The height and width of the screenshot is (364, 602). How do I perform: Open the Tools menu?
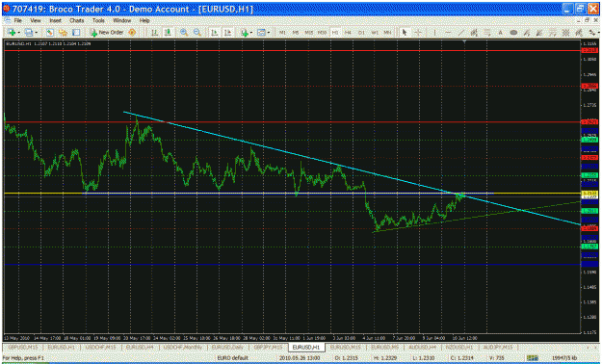coord(98,20)
